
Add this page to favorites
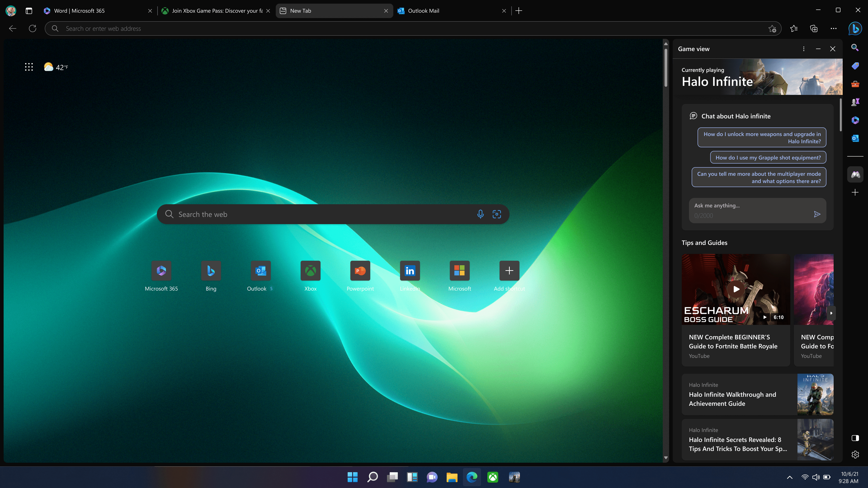[772, 29]
